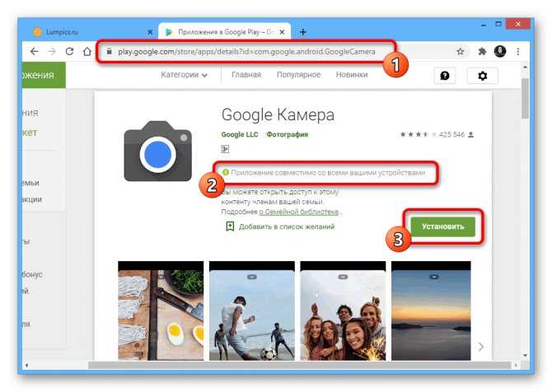This screenshot has width=552, height=392.
Task: Open the Google LLC developer link
Action: click(x=240, y=134)
